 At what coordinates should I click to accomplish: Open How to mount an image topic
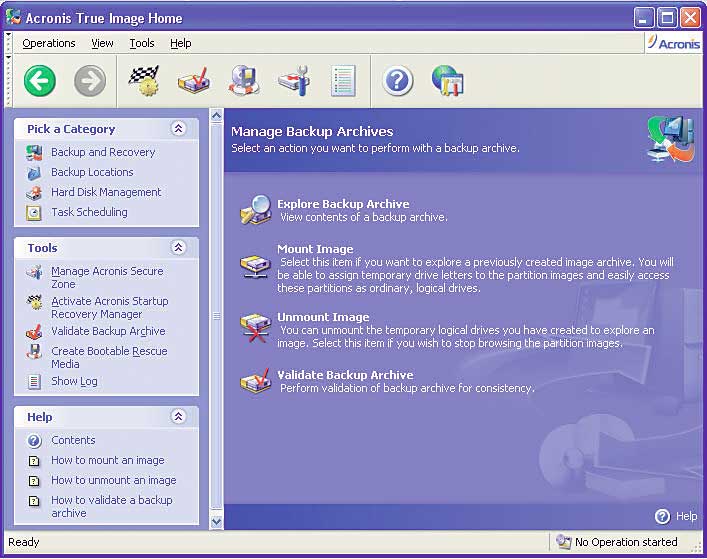click(108, 461)
